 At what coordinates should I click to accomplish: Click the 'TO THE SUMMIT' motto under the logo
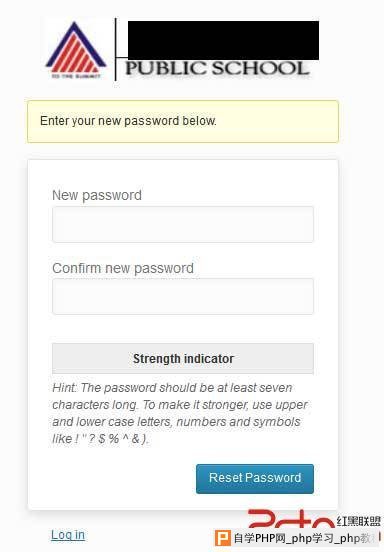click(76, 76)
